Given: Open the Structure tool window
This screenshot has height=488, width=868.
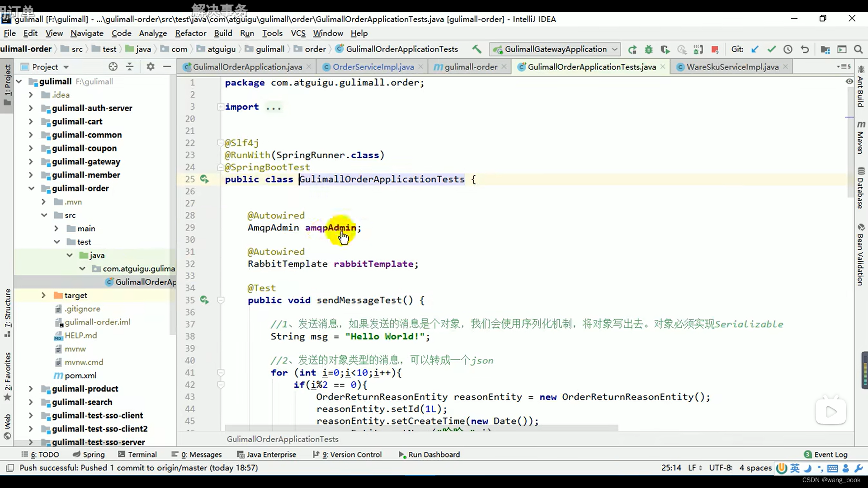Looking at the screenshot, I should point(8,313).
